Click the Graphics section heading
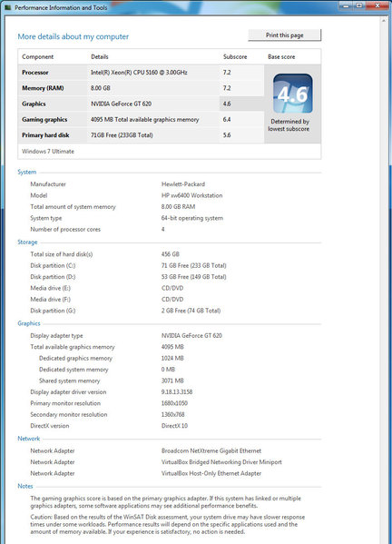The height and width of the screenshot is (544, 392). pos(29,323)
